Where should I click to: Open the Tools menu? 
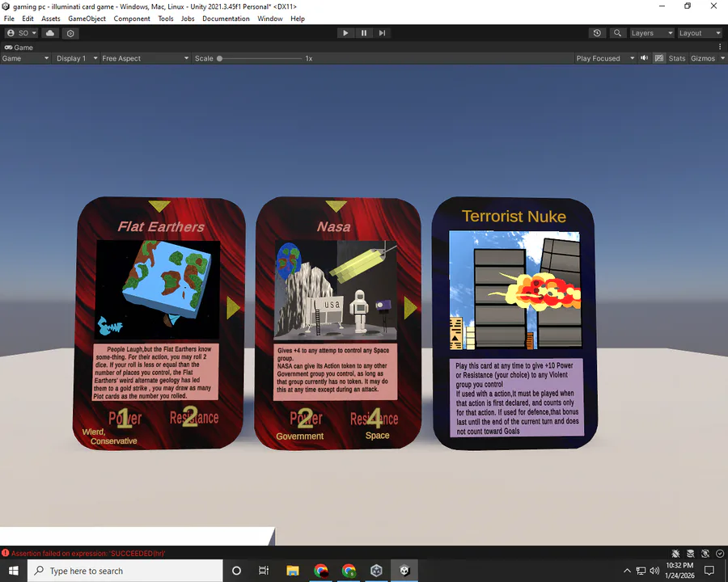tap(166, 19)
